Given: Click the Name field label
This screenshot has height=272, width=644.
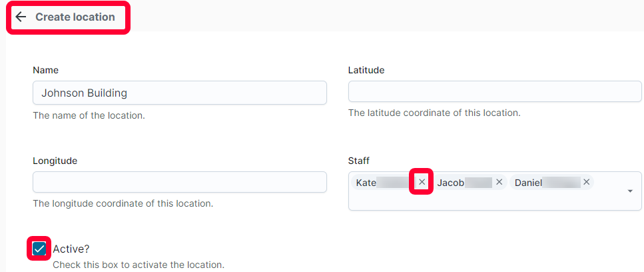Looking at the screenshot, I should [x=45, y=70].
